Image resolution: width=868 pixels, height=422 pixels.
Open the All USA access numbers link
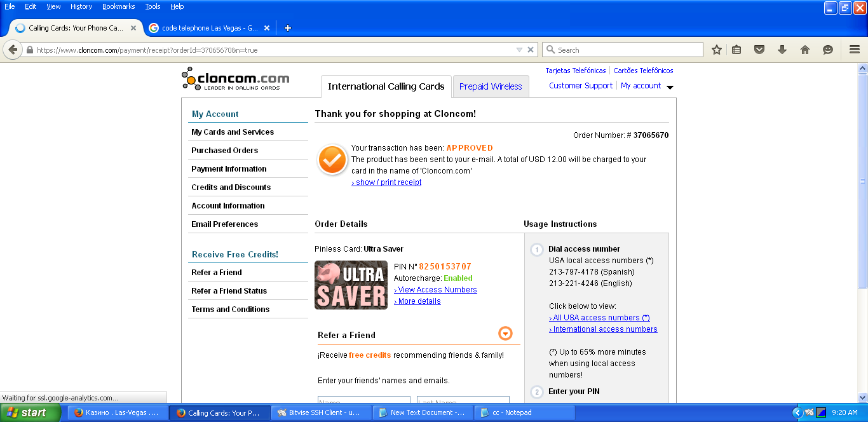[599, 318]
